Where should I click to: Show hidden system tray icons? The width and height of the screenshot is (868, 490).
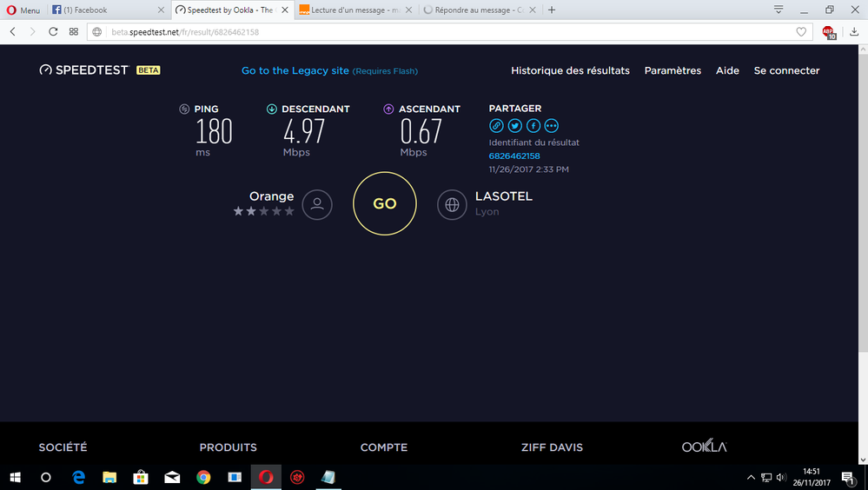pyautogui.click(x=751, y=477)
